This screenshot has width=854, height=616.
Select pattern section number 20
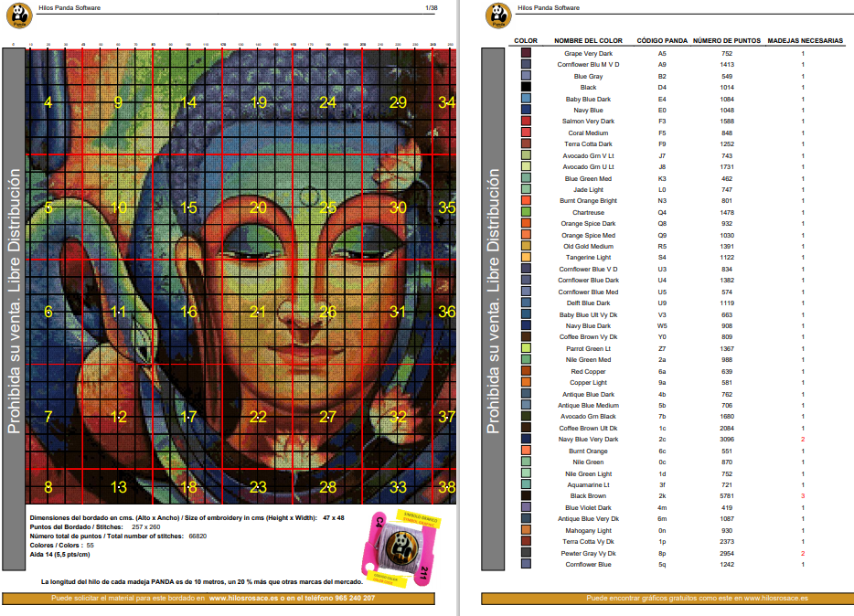point(258,207)
